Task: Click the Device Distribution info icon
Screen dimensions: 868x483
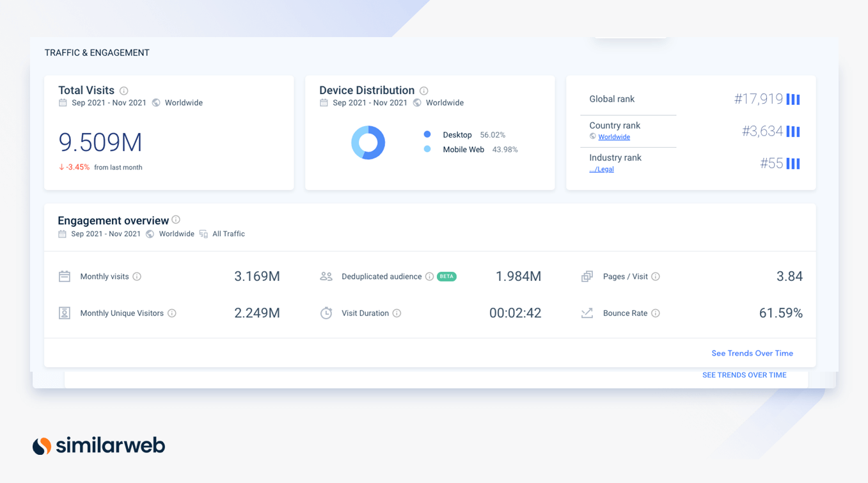Action: click(423, 90)
